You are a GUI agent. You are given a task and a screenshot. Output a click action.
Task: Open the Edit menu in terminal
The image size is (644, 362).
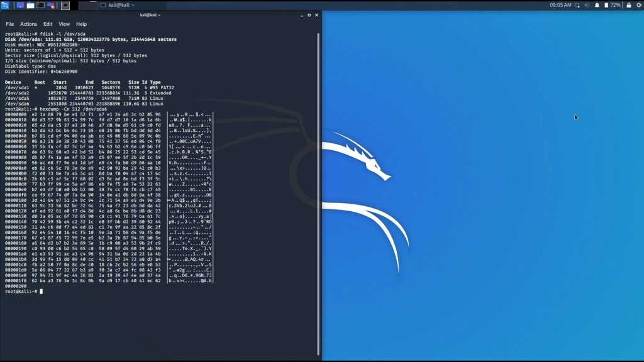48,25
